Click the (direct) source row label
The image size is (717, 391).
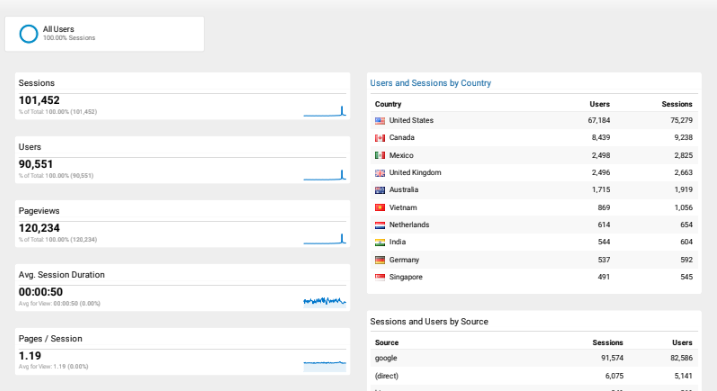pos(386,376)
